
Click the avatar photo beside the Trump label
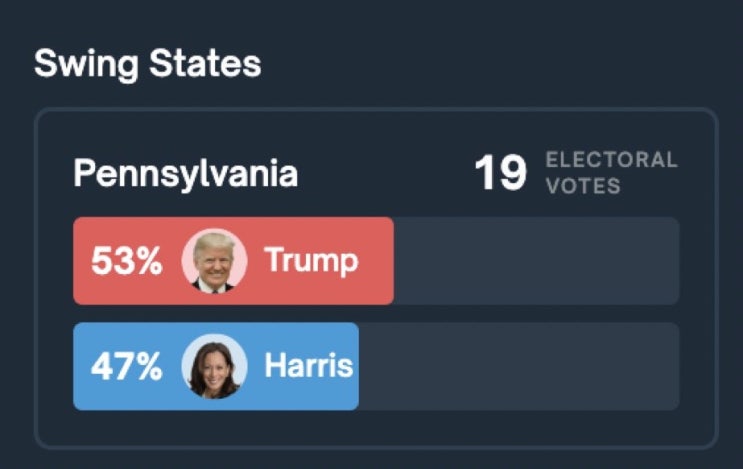click(214, 261)
